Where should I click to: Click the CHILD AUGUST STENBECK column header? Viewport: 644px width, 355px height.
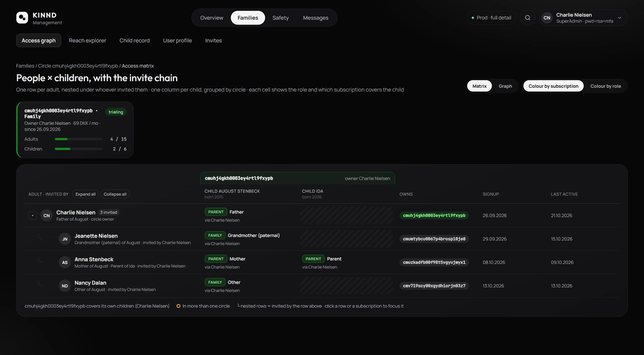pyautogui.click(x=232, y=194)
